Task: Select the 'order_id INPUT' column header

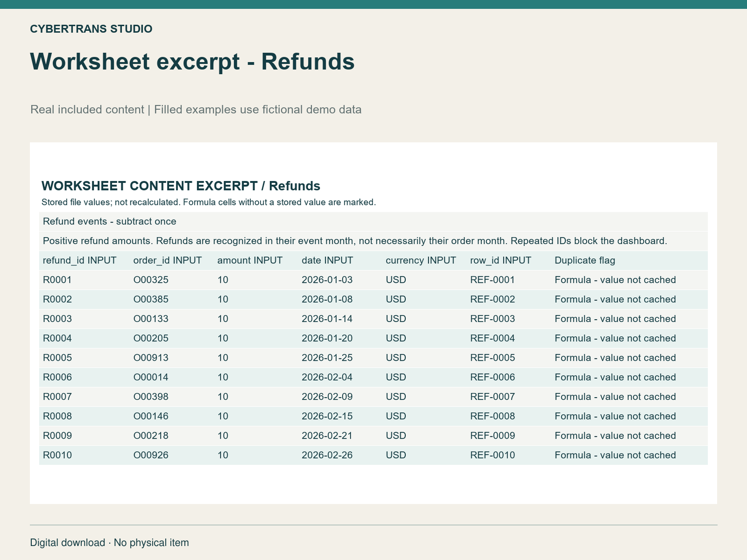Action: 168,260
